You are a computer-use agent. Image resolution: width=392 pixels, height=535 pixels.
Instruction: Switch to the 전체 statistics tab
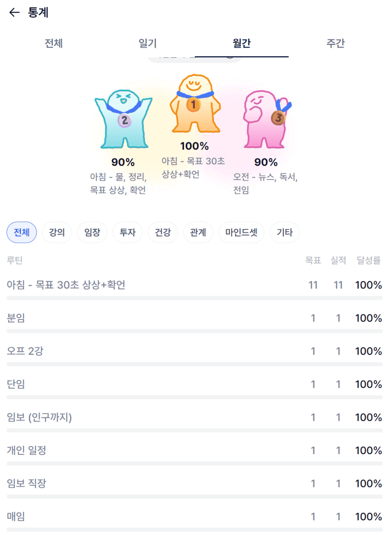click(x=54, y=43)
